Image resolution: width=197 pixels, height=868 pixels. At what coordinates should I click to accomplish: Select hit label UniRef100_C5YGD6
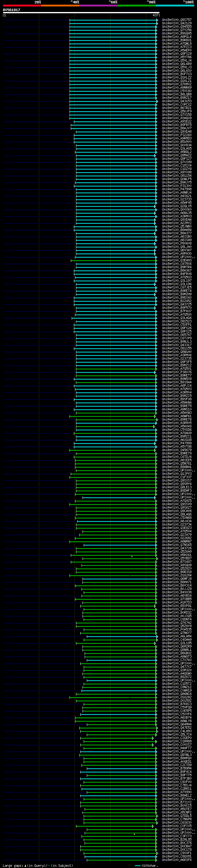tap(176, 430)
